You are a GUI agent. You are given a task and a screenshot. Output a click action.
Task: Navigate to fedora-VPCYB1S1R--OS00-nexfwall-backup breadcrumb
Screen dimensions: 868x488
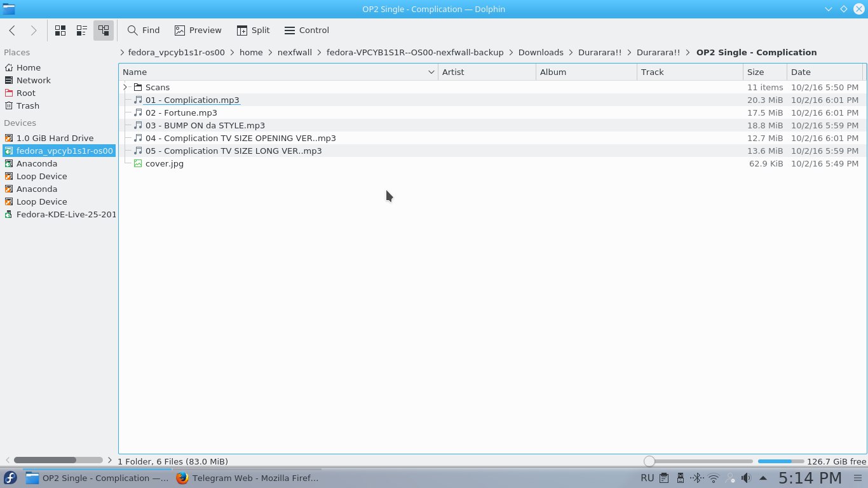click(x=415, y=52)
